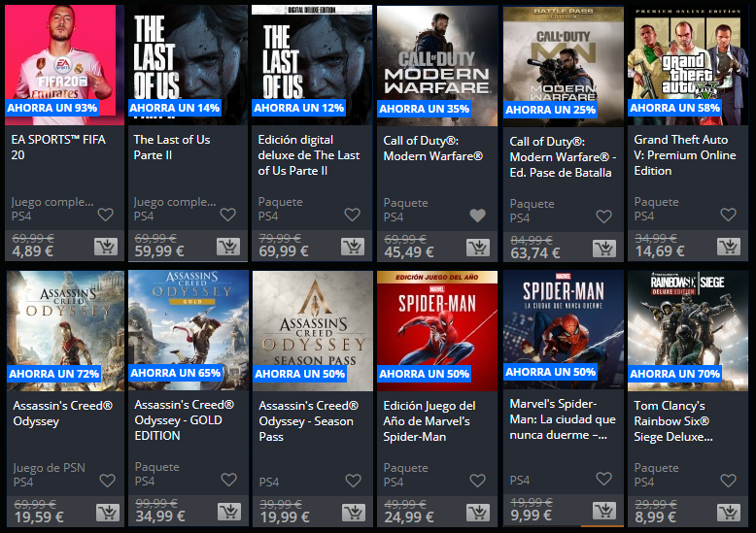
Task: Click the 24,99 € price of Spider-Man GOTY
Action: coord(409,517)
